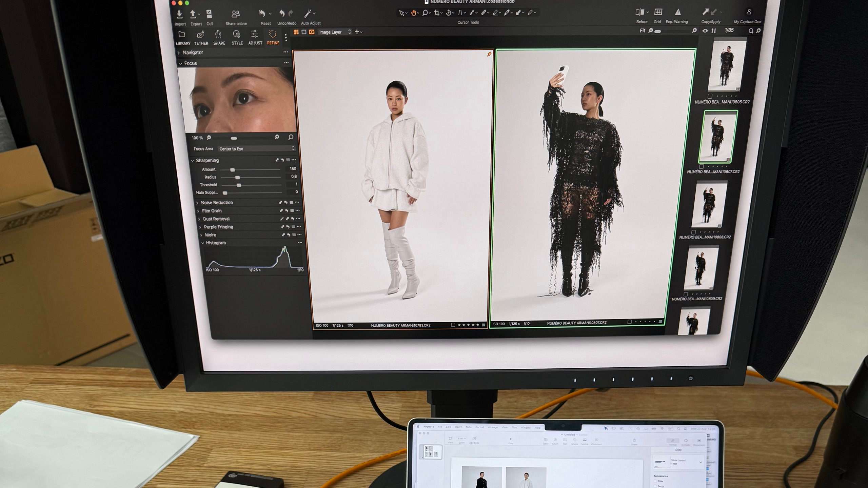Toggle the Before view

[x=639, y=12]
